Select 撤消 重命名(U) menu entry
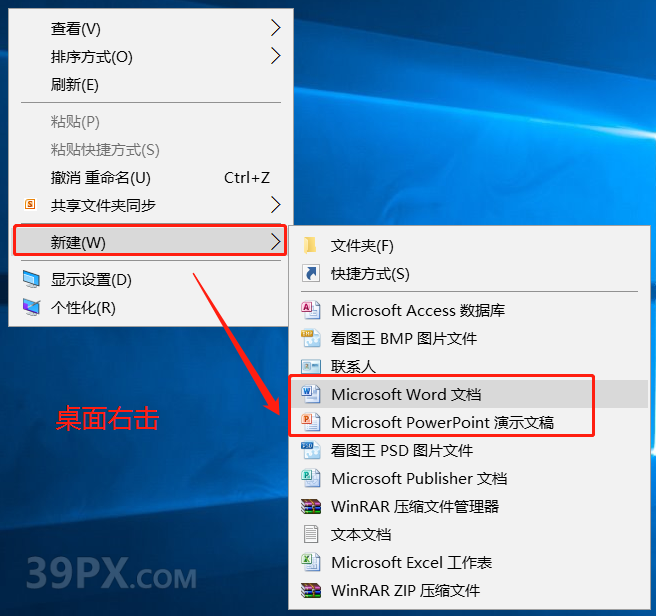 pyautogui.click(x=151, y=177)
